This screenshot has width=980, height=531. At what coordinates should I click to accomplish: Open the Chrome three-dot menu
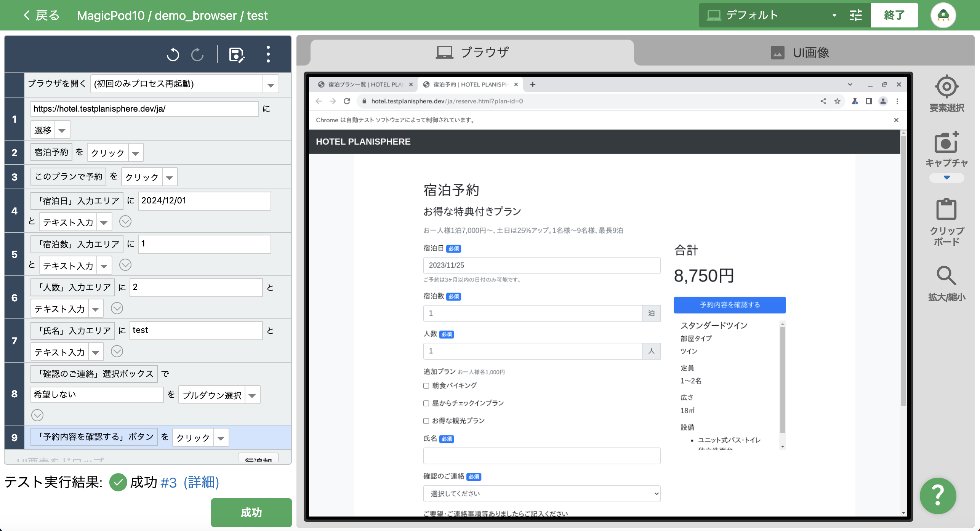[x=897, y=101]
